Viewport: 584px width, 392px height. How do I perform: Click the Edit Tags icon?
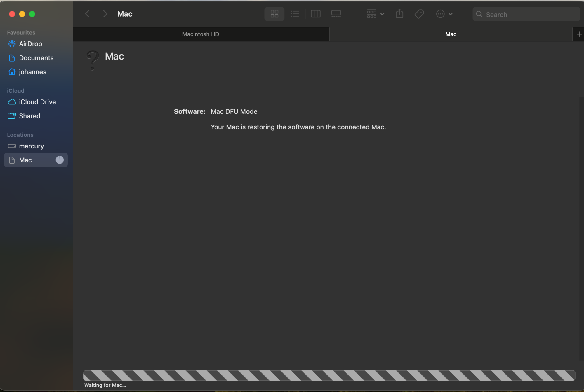[x=419, y=14]
